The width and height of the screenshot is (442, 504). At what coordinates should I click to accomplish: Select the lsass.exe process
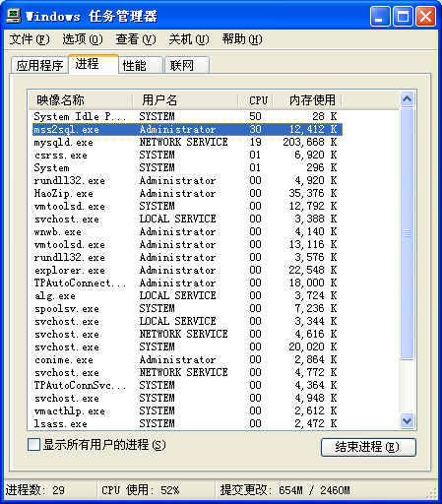tap(187, 423)
